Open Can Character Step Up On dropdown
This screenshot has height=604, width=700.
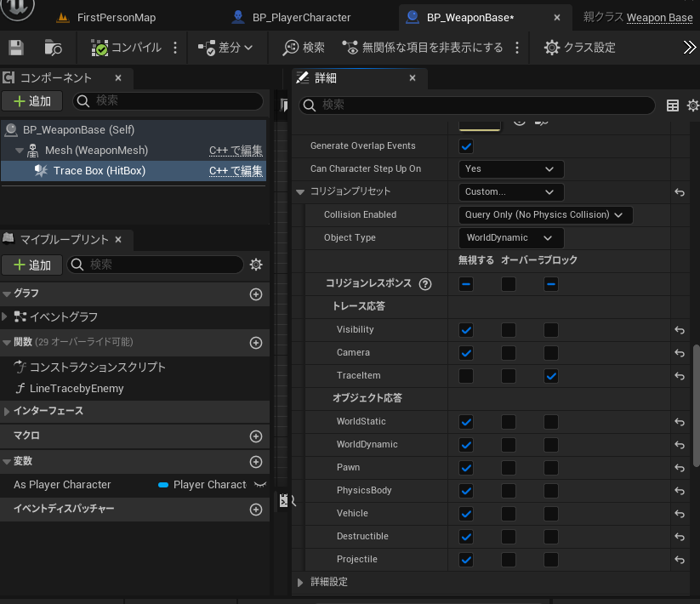[x=511, y=168]
